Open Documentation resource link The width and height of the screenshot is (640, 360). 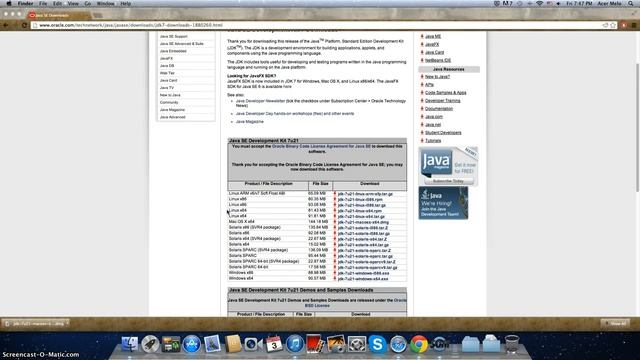tap(439, 109)
